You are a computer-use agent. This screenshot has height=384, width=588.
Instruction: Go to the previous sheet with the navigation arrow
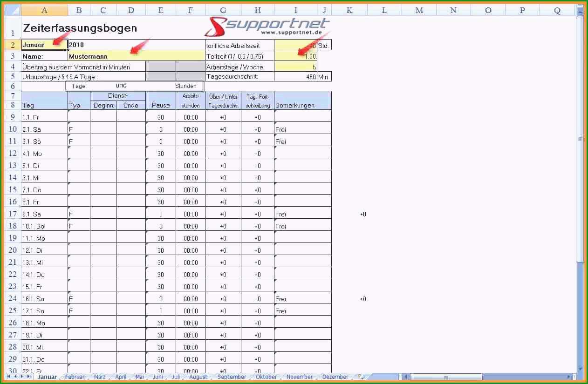15,377
